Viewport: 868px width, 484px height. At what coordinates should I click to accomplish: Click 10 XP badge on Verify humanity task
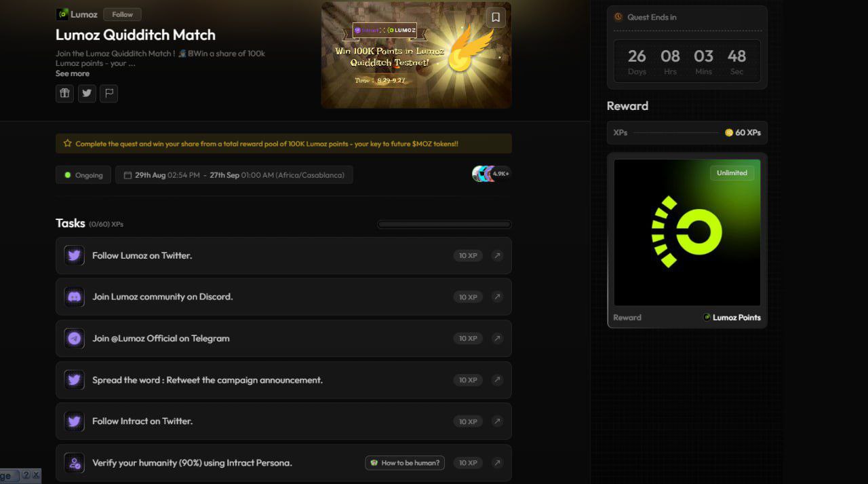[468, 463]
